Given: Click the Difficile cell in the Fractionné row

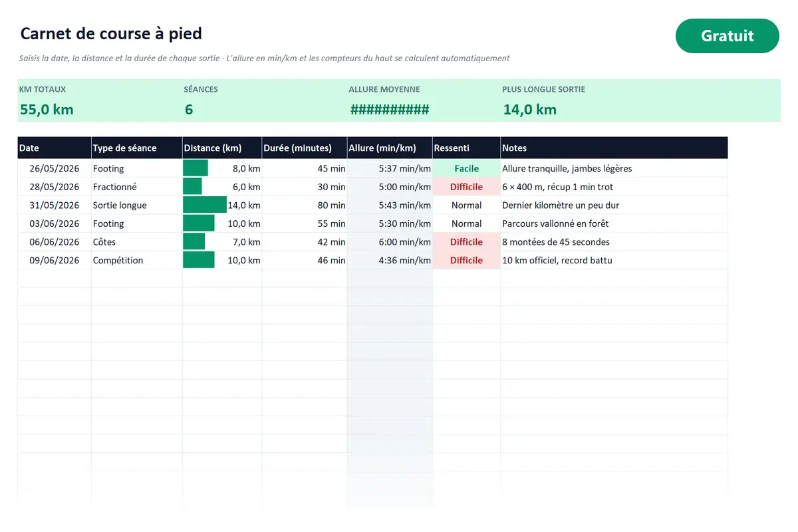Looking at the screenshot, I should click(466, 187).
